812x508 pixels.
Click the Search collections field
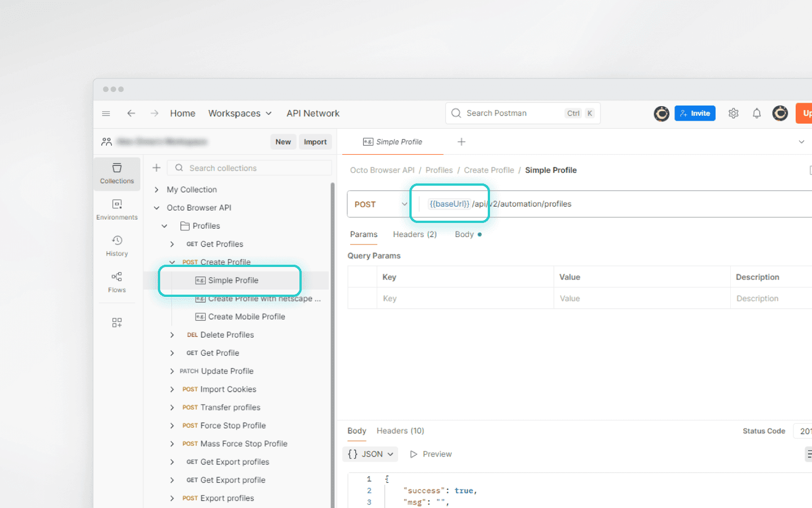click(x=250, y=168)
